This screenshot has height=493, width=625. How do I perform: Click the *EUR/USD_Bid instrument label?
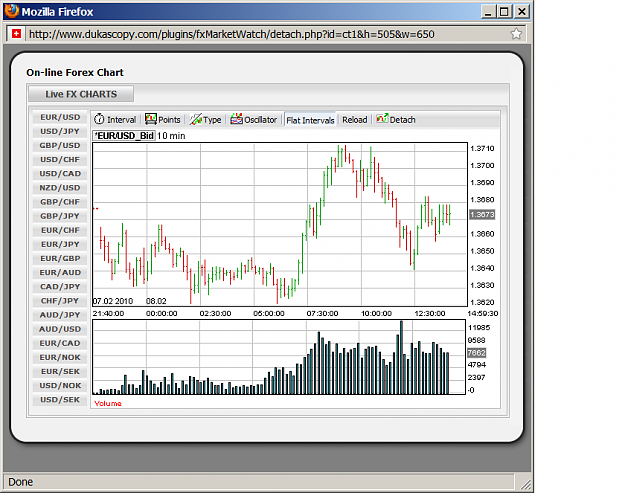(124, 136)
